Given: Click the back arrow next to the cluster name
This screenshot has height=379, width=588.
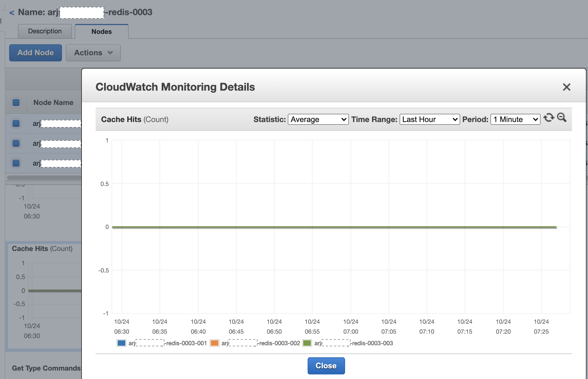Looking at the screenshot, I should (x=12, y=13).
